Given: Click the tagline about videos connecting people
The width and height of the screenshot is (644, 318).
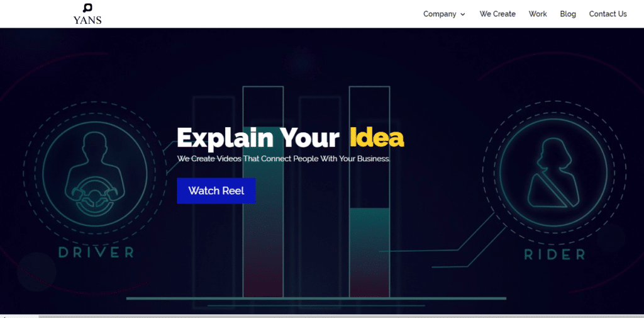Looking at the screenshot, I should coord(284,159).
